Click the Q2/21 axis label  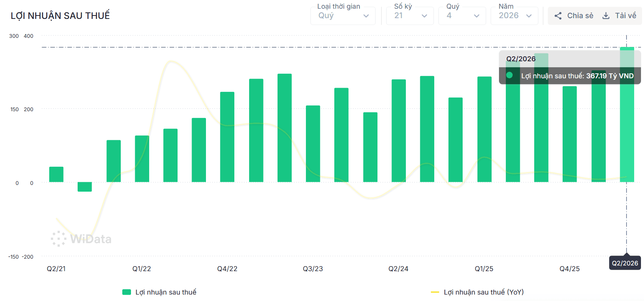click(x=56, y=269)
